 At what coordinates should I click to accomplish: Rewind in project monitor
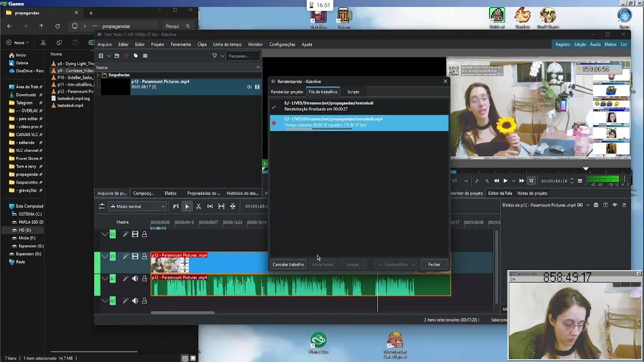tap(497, 181)
